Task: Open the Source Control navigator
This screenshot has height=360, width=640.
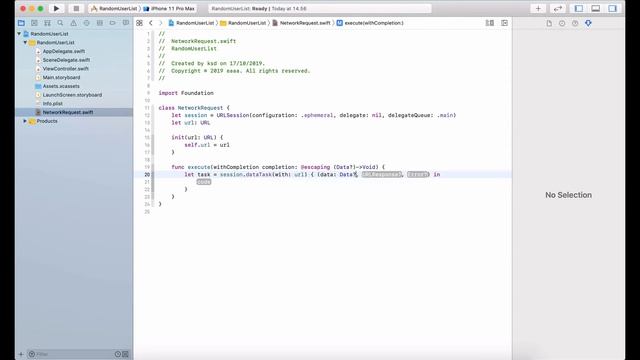Action: click(x=34, y=23)
